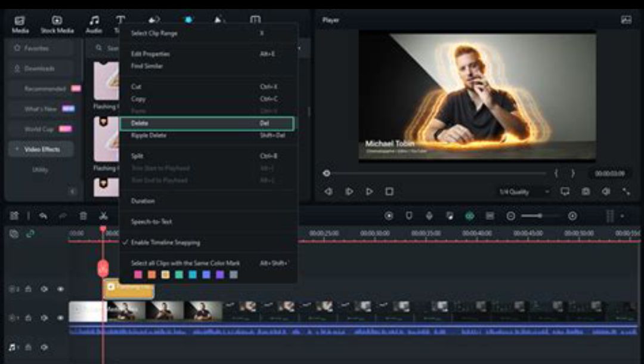Hide video track 2 with eye icon
This screenshot has width=644, height=364.
(60, 289)
